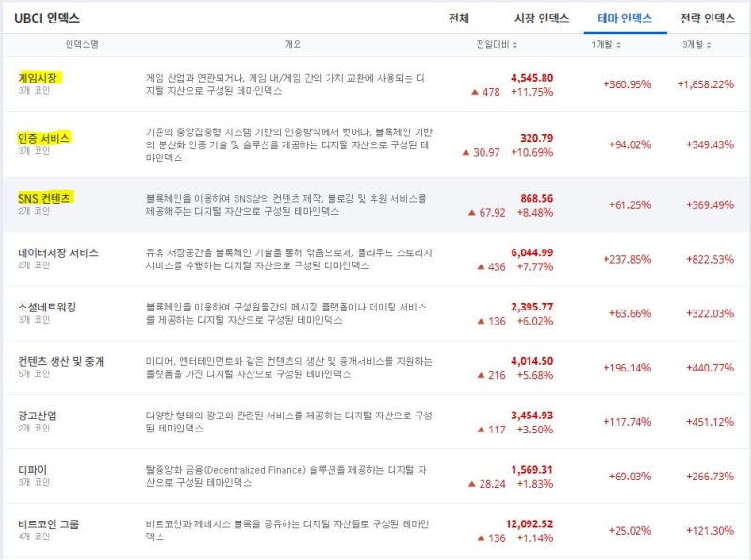751x560 pixels.
Task: Sort by 전일대비 column arrow icon
Action: pos(514,45)
